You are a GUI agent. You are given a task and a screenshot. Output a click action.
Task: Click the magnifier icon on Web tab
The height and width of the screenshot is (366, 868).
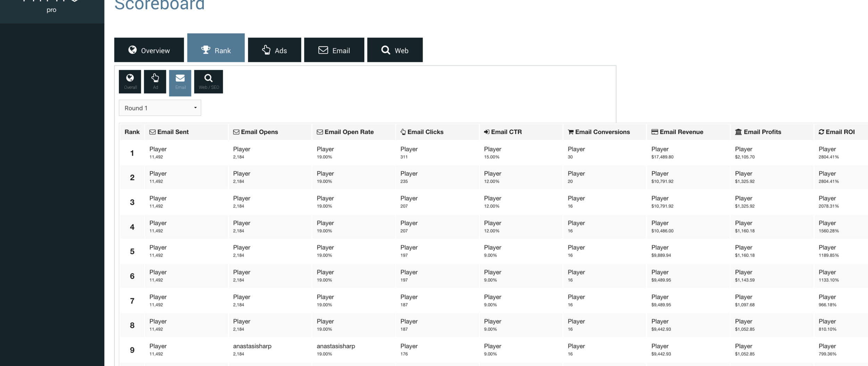click(385, 50)
